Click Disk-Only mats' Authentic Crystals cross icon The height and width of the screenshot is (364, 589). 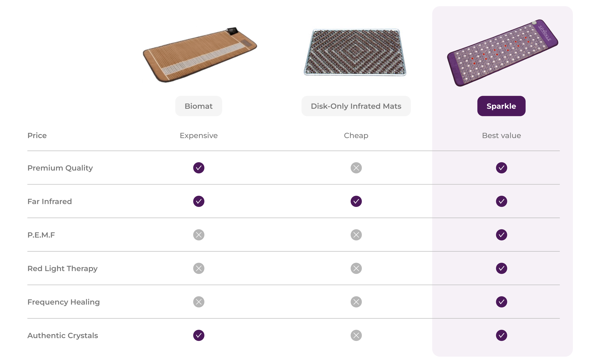click(x=356, y=335)
